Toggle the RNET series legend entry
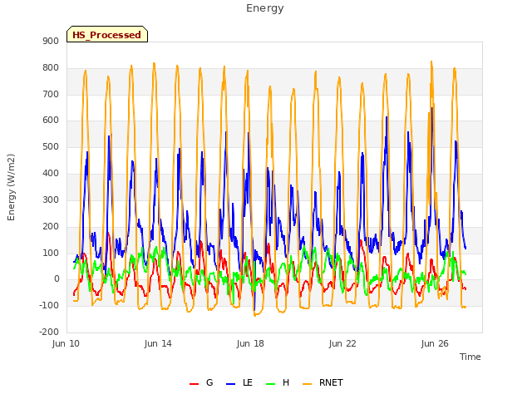The width and height of the screenshot is (532, 399). coord(323,382)
